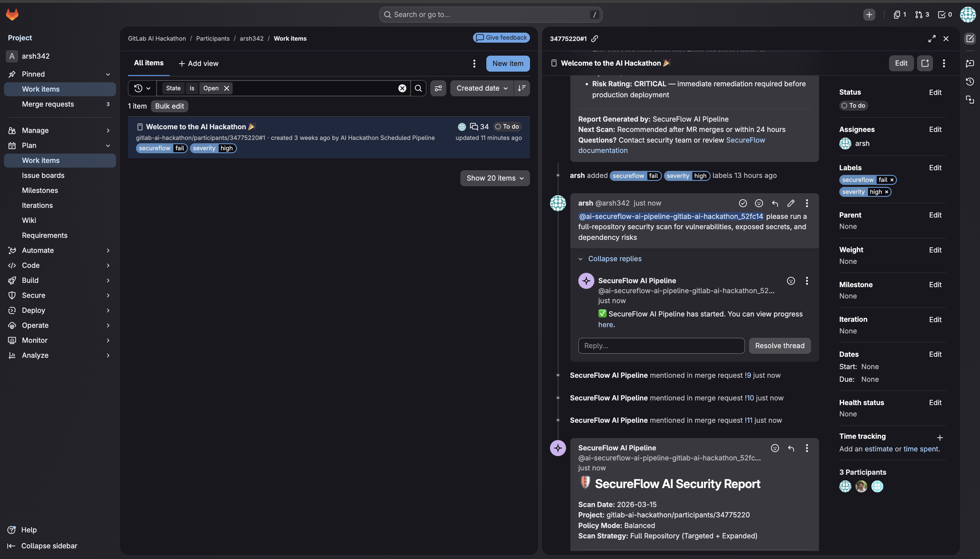Click the New item button
Screen dimensions: 980x559
[x=507, y=63]
